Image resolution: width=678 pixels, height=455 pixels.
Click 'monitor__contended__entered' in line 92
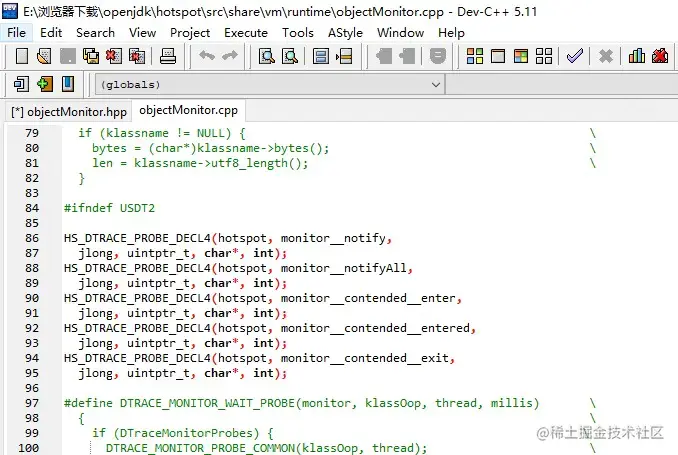point(375,328)
